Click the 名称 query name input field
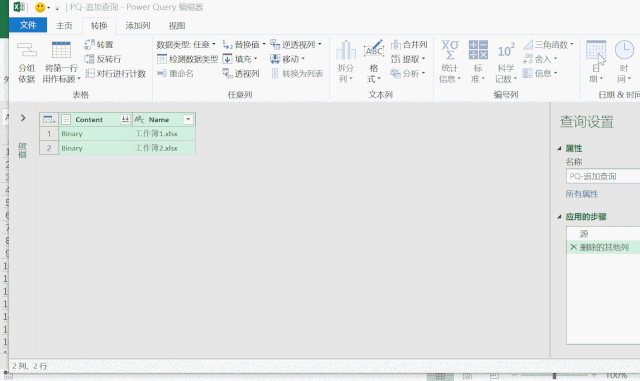 click(603, 176)
